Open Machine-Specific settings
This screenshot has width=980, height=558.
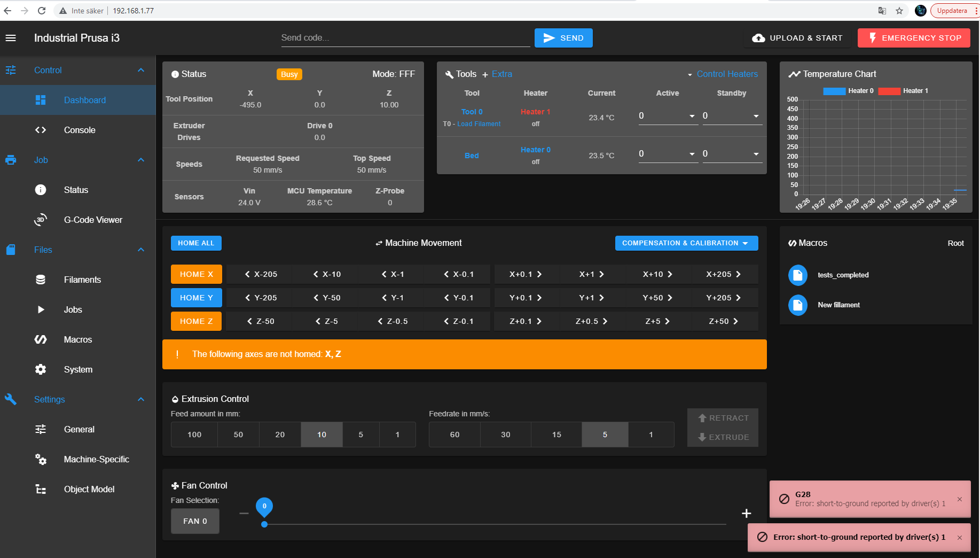78,459
